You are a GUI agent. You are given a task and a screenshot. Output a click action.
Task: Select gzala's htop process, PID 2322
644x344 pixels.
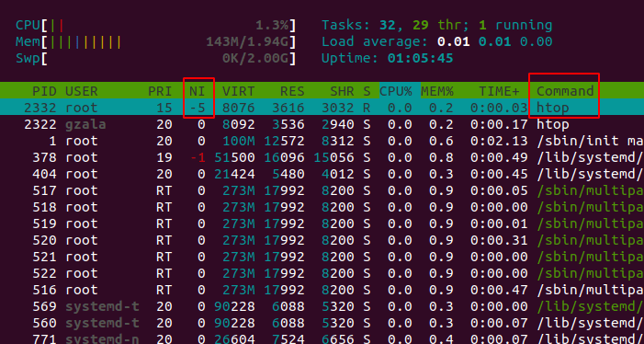(322, 124)
